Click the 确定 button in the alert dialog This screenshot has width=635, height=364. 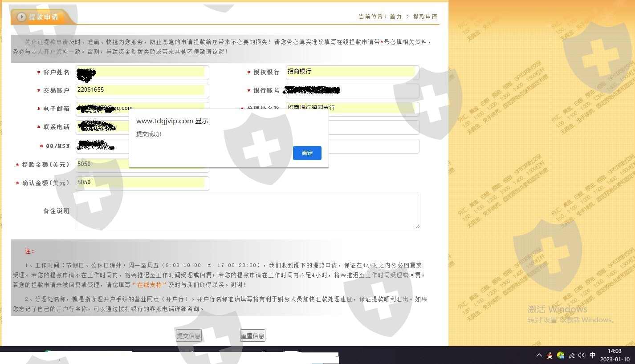click(x=307, y=153)
